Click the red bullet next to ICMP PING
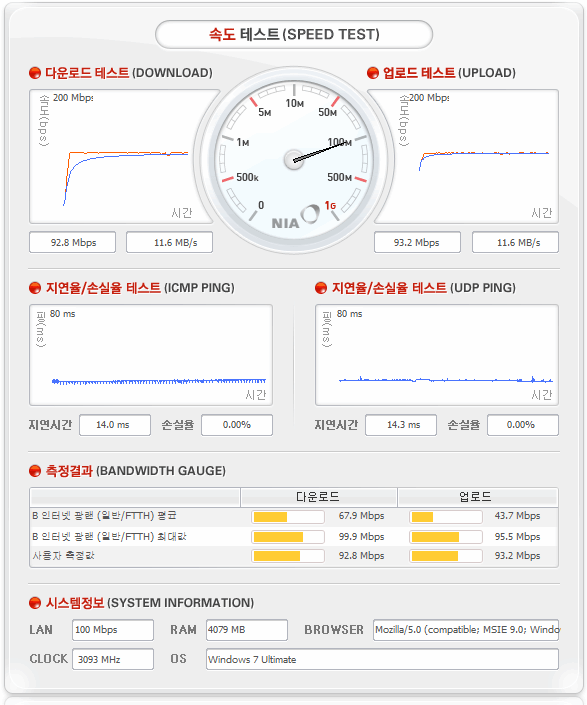Screen dimensions: 587x705 click(35, 288)
